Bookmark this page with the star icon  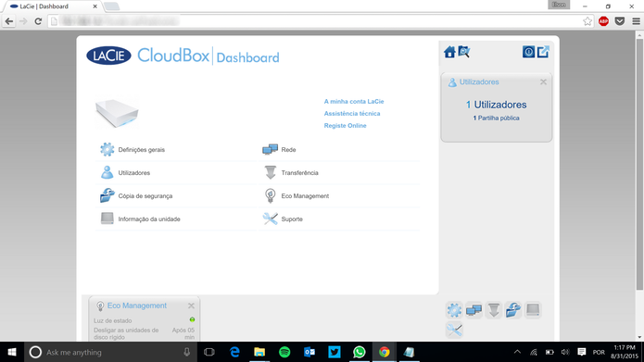(x=587, y=21)
